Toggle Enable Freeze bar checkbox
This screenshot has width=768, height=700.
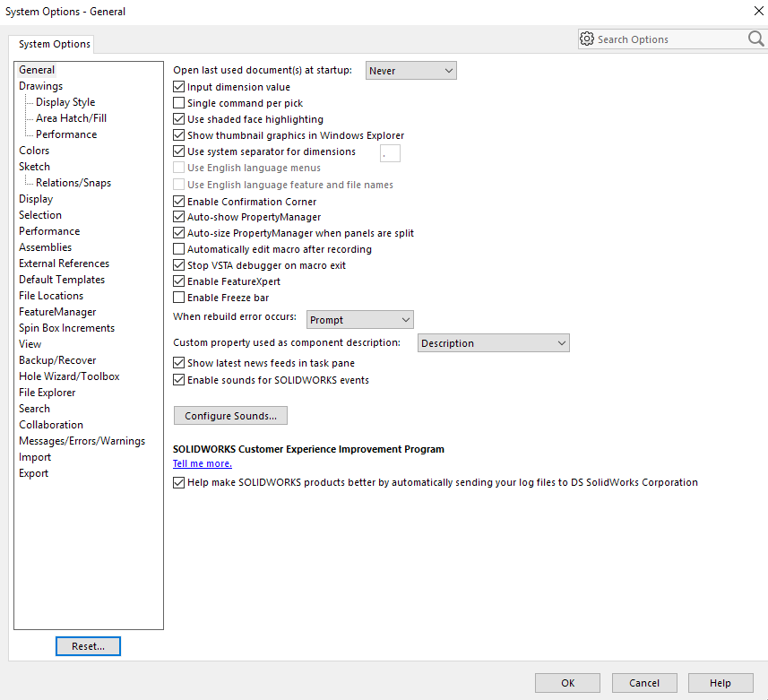(x=178, y=298)
